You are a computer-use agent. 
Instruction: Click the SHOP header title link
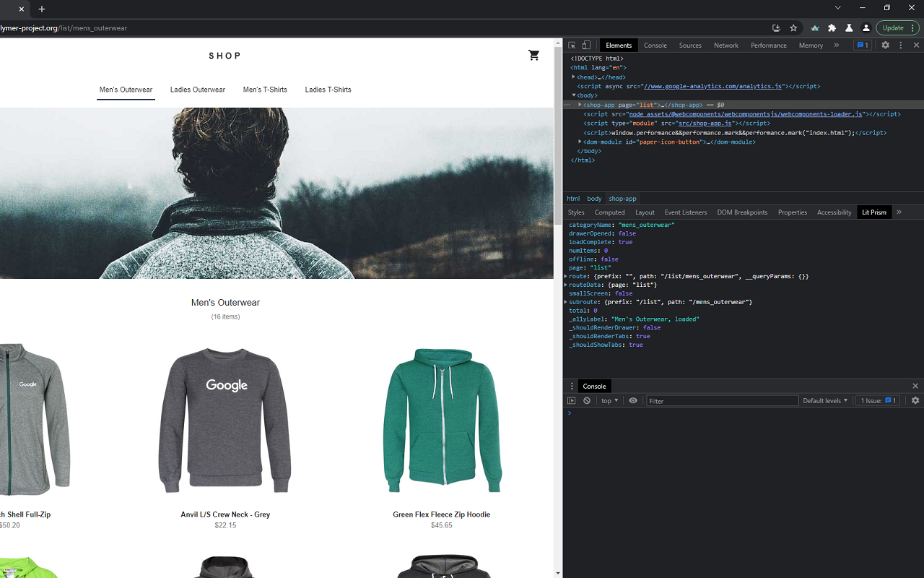(x=225, y=56)
